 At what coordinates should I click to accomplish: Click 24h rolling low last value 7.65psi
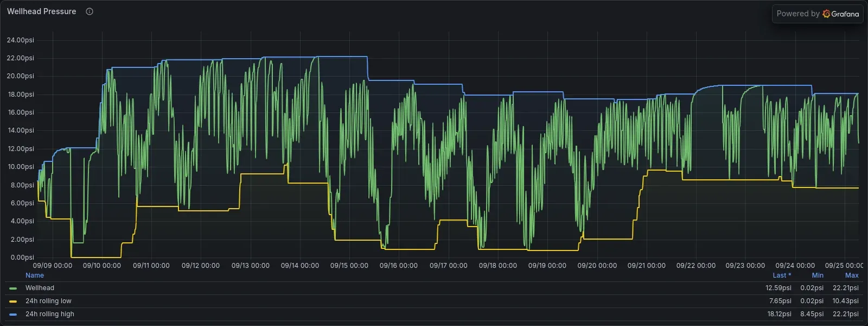tap(780, 301)
